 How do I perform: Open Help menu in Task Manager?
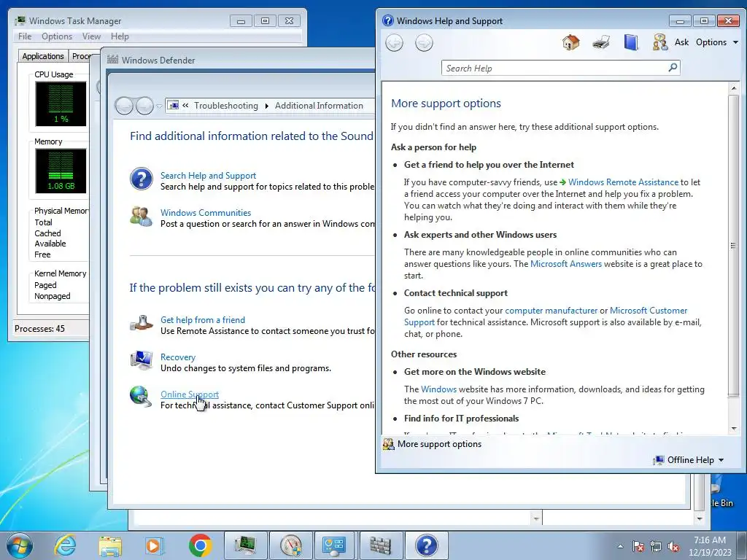click(120, 36)
